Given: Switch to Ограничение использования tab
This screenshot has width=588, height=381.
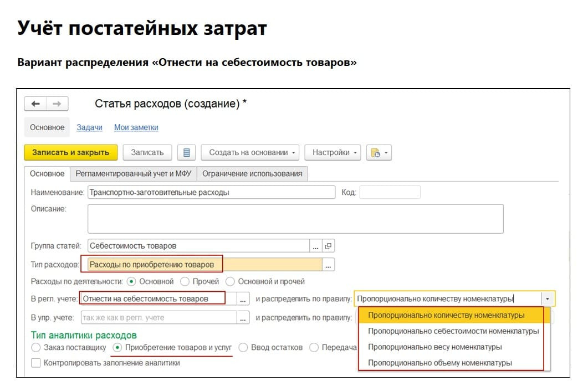Looking at the screenshot, I should [252, 173].
